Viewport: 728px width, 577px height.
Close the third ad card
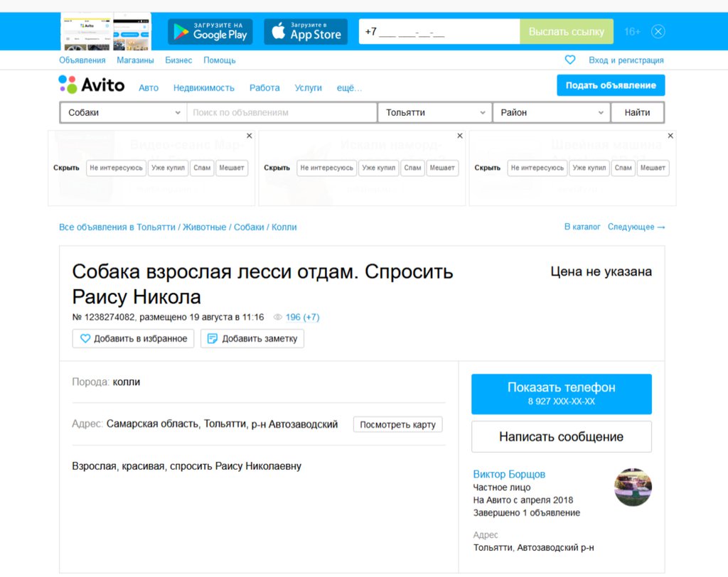click(670, 136)
